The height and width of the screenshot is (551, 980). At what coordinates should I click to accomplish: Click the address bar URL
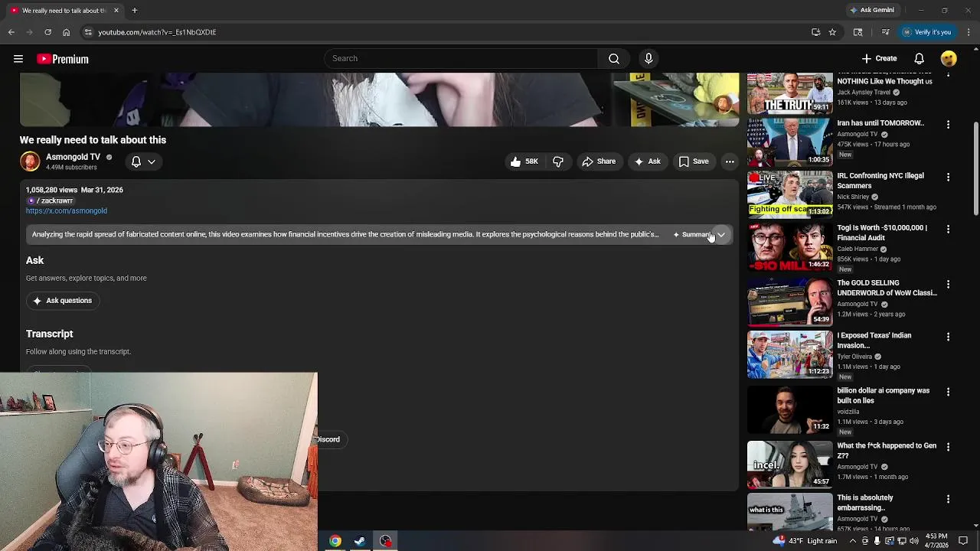pyautogui.click(x=157, y=32)
